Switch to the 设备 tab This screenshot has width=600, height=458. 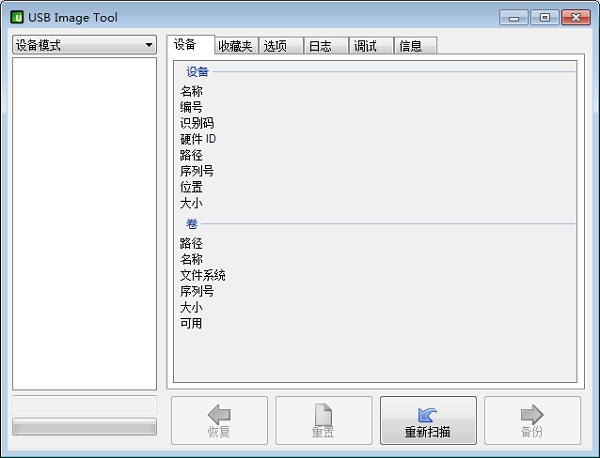190,45
